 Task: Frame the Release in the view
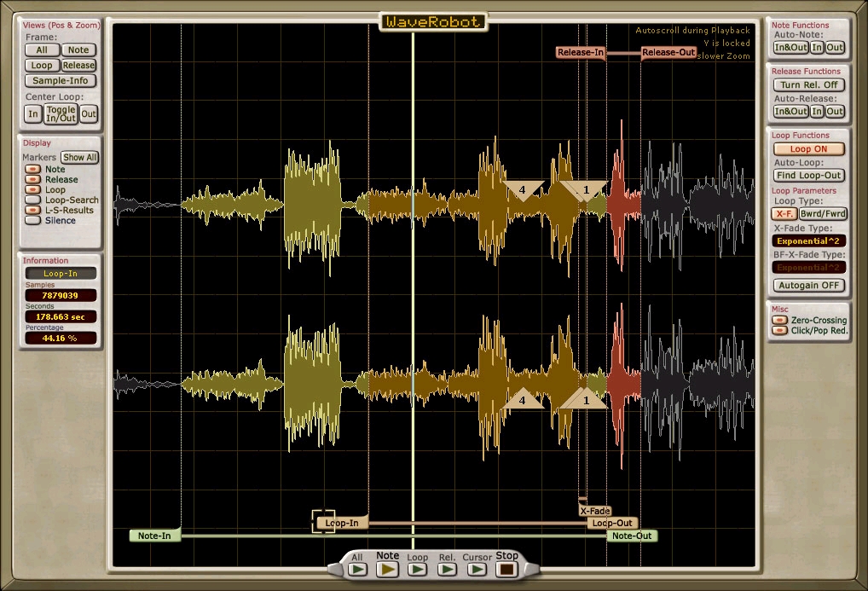point(78,66)
